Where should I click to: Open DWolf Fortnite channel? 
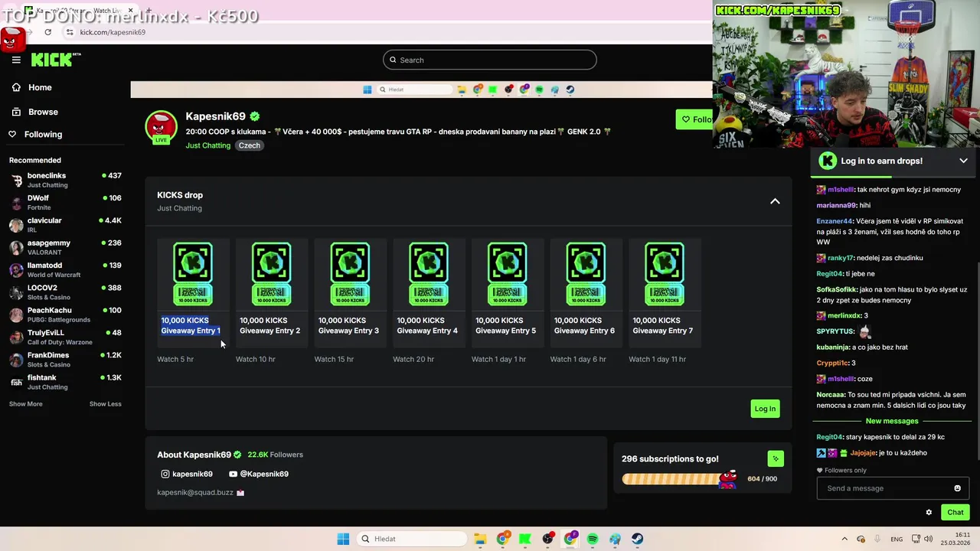tap(65, 202)
